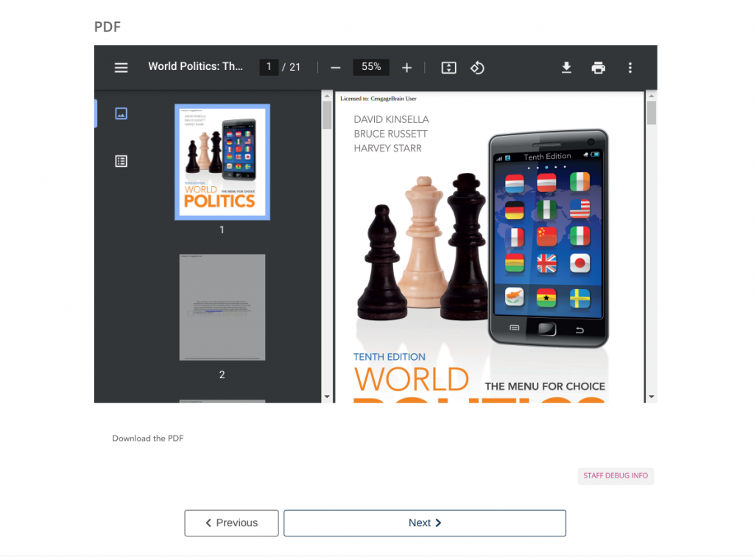
Task: Click the thumbnail panel scroll up arrow
Action: (x=327, y=96)
